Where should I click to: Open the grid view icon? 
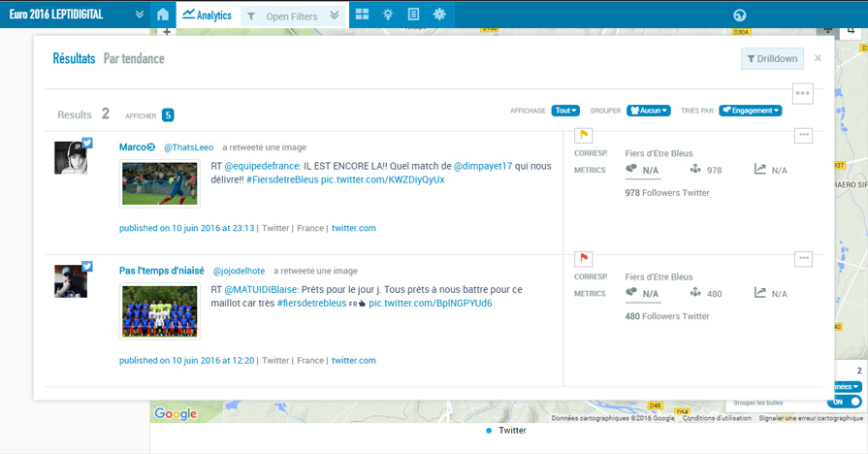click(x=362, y=15)
